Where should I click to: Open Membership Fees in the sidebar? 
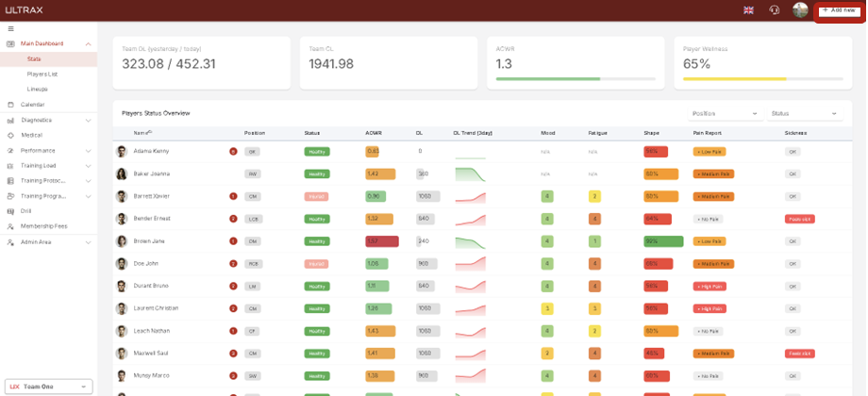[44, 226]
